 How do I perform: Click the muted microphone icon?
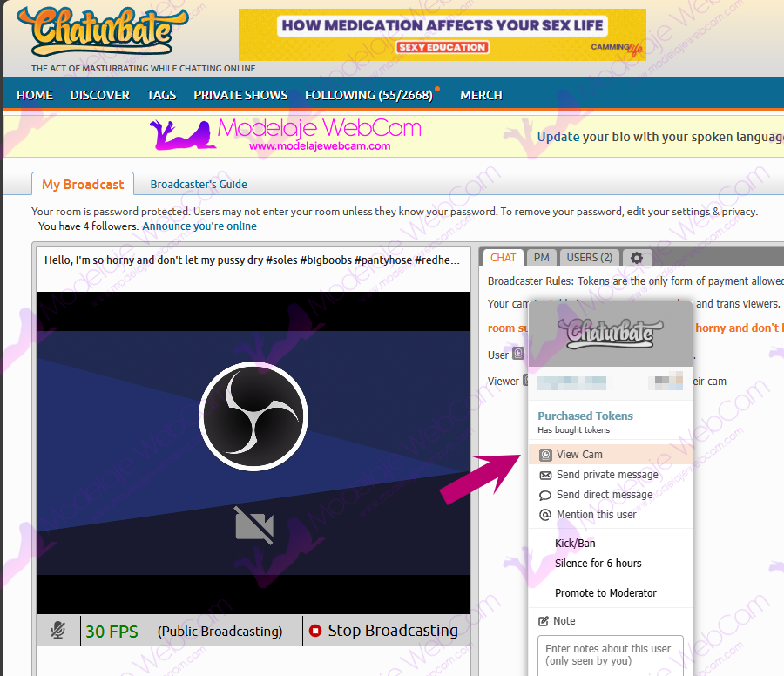[x=58, y=631]
